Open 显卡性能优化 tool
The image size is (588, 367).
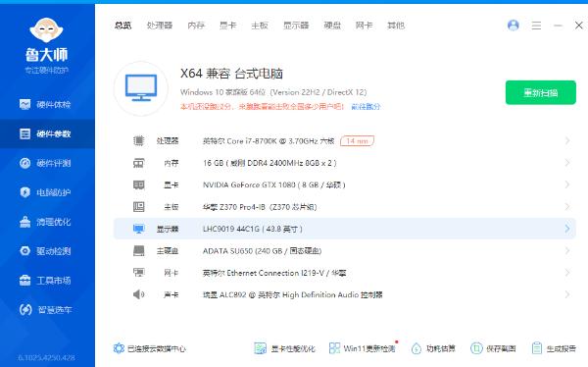pyautogui.click(x=284, y=348)
